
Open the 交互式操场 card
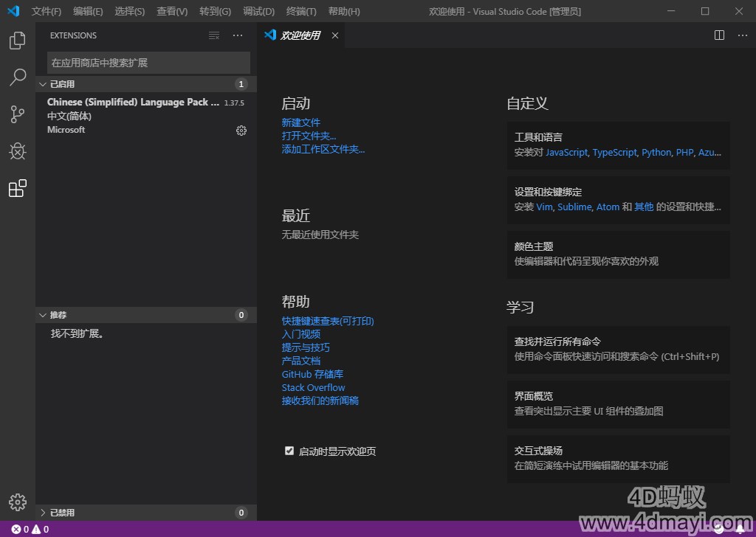tap(618, 459)
